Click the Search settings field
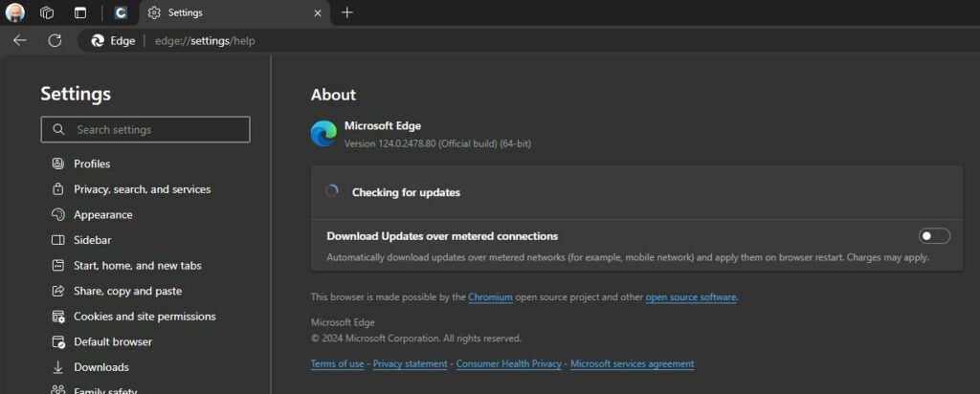 click(x=145, y=130)
